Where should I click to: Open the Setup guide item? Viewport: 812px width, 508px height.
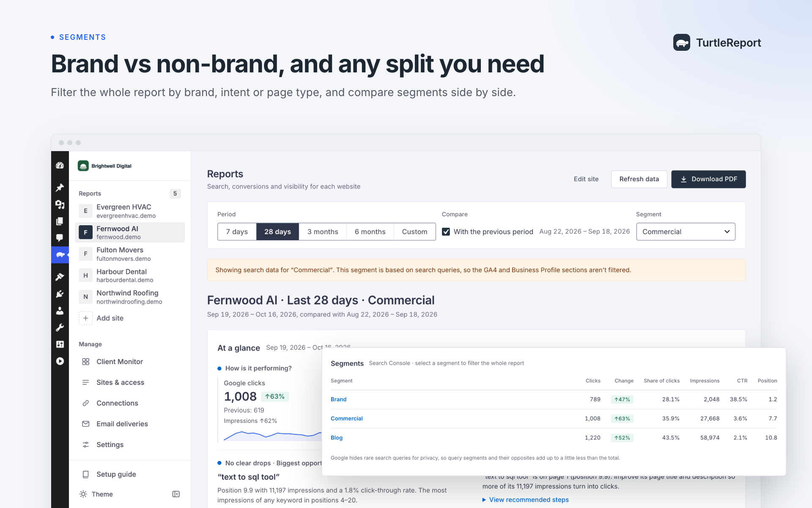(x=130, y=474)
